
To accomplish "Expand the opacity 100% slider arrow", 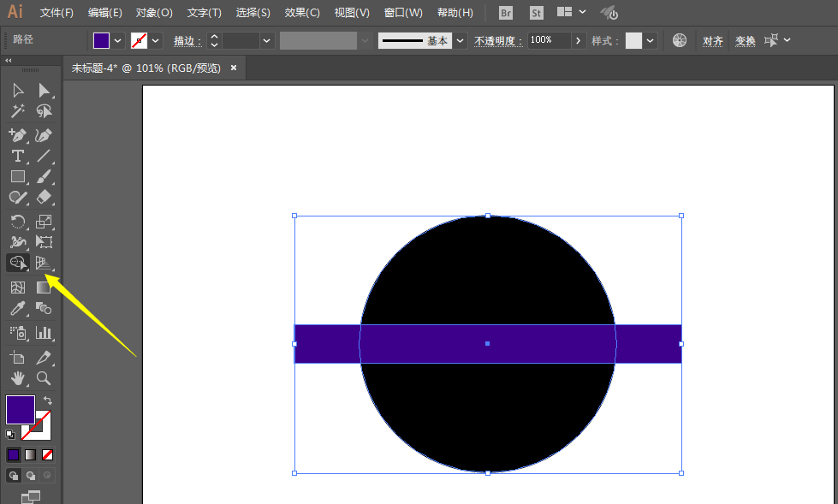I will [578, 40].
